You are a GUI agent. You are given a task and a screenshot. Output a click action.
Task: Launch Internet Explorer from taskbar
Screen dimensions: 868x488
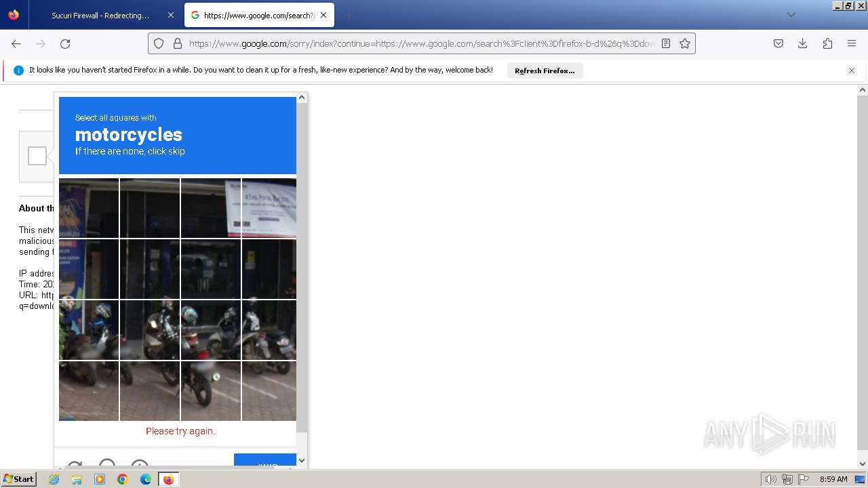tap(54, 479)
